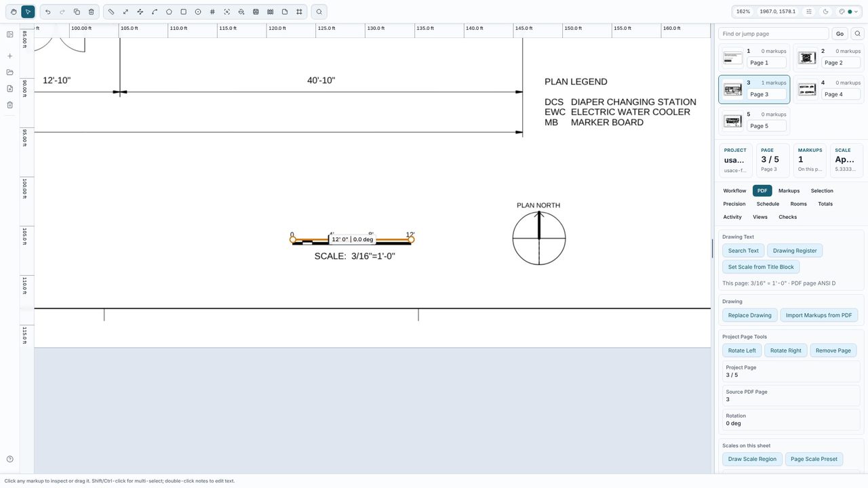Image resolution: width=868 pixels, height=488 pixels.
Task: Click the add-file icon in left rail
Action: click(10, 89)
